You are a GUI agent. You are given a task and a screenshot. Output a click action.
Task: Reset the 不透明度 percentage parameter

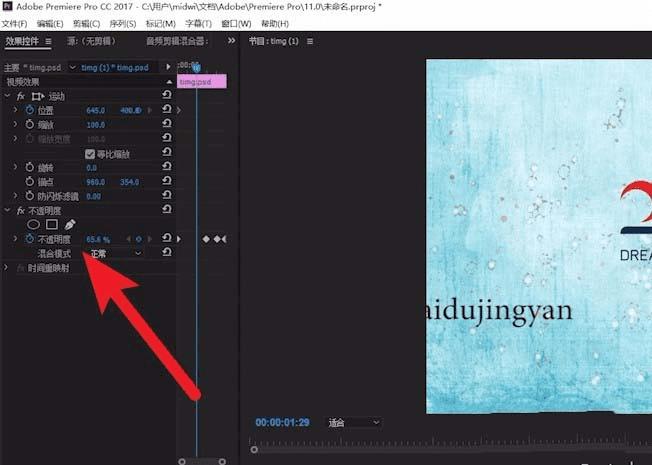pyautogui.click(x=167, y=238)
